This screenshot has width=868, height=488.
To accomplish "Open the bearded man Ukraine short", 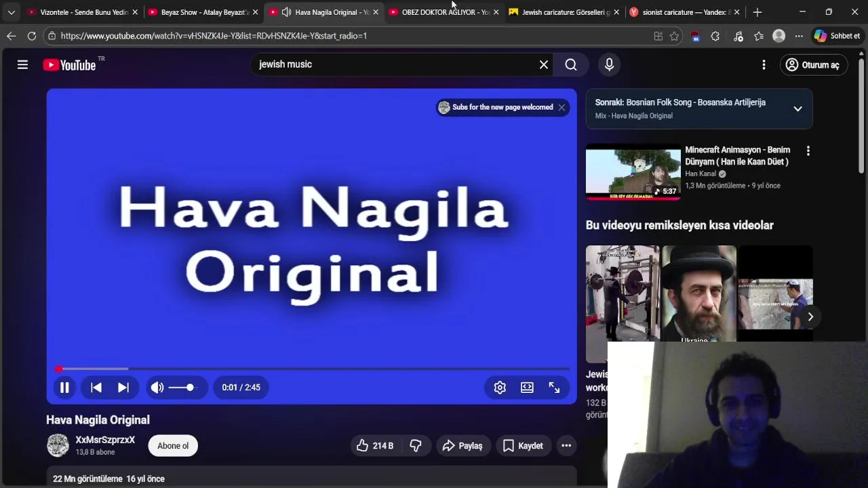I will point(698,293).
